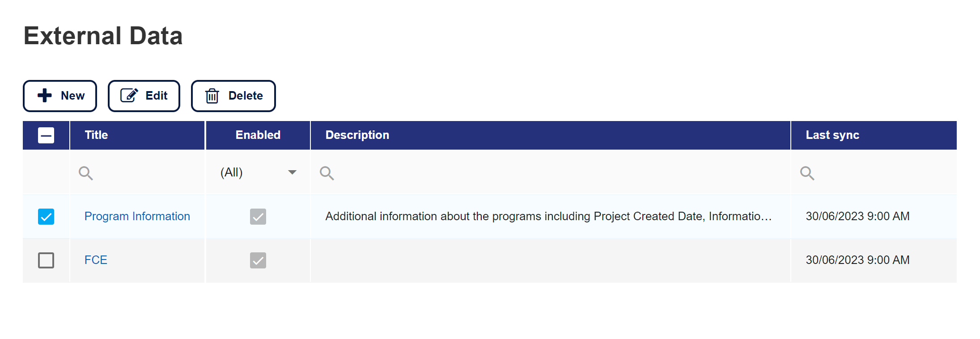The image size is (980, 339).
Task: Toggle Enabled checkbox for Program Information
Action: 258,217
